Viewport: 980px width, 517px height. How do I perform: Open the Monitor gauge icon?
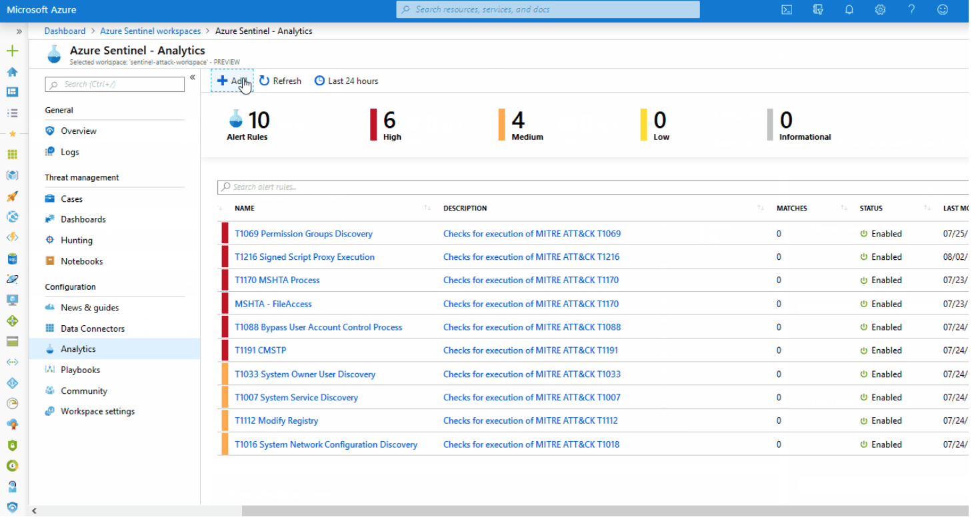click(x=12, y=404)
